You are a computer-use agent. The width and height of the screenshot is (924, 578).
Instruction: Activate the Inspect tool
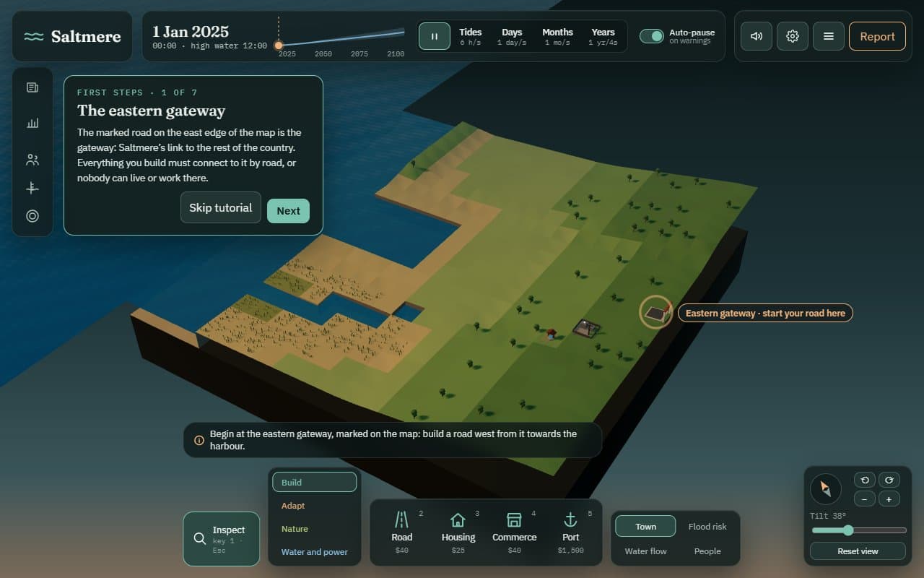[x=222, y=539]
